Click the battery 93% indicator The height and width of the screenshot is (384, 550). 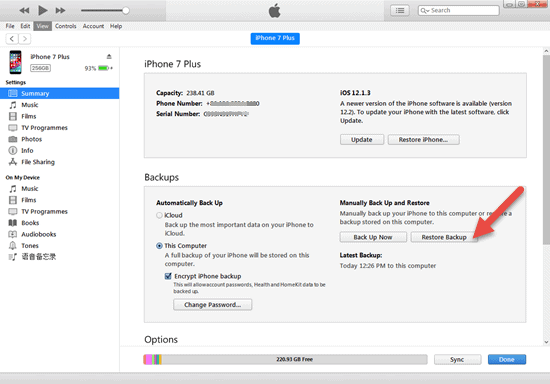[x=99, y=68]
